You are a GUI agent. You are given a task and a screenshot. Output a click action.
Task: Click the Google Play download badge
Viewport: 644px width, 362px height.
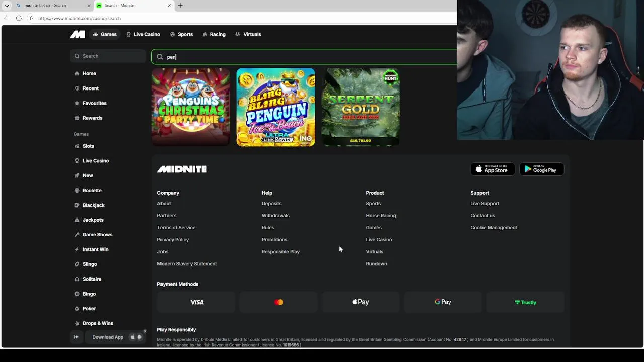tap(541, 169)
